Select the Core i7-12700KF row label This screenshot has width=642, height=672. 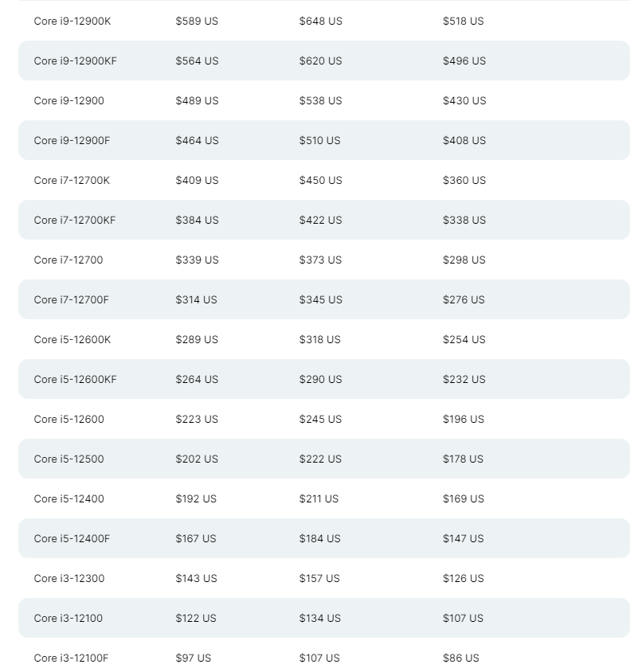[x=75, y=221]
